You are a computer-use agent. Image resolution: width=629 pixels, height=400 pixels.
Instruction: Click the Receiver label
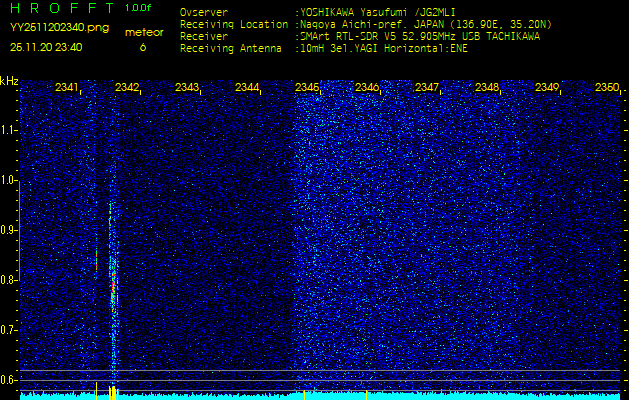tap(204, 37)
